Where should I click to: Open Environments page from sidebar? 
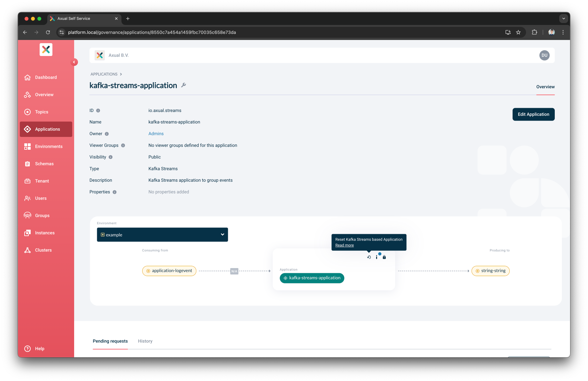(46, 147)
